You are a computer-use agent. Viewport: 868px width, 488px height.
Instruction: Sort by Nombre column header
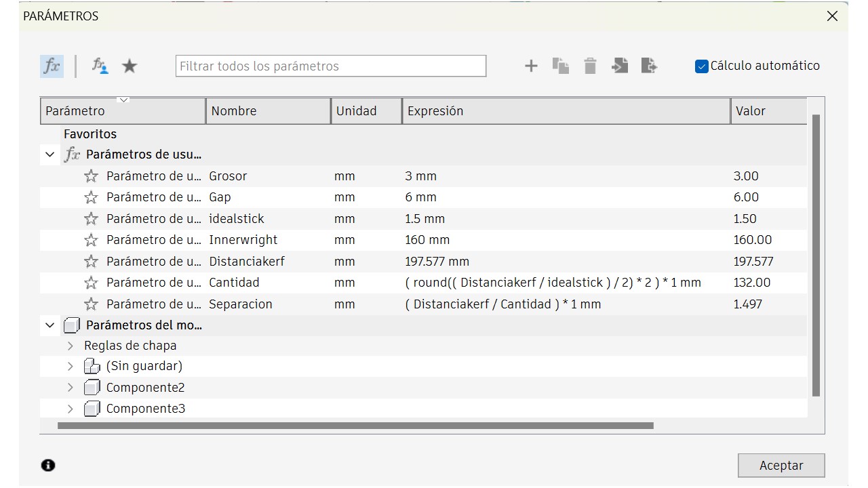pyautogui.click(x=268, y=111)
